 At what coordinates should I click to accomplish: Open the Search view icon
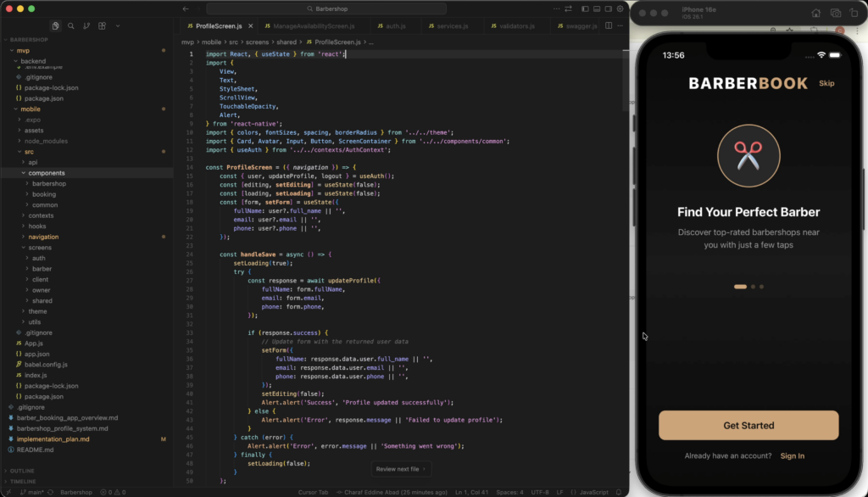point(71,26)
